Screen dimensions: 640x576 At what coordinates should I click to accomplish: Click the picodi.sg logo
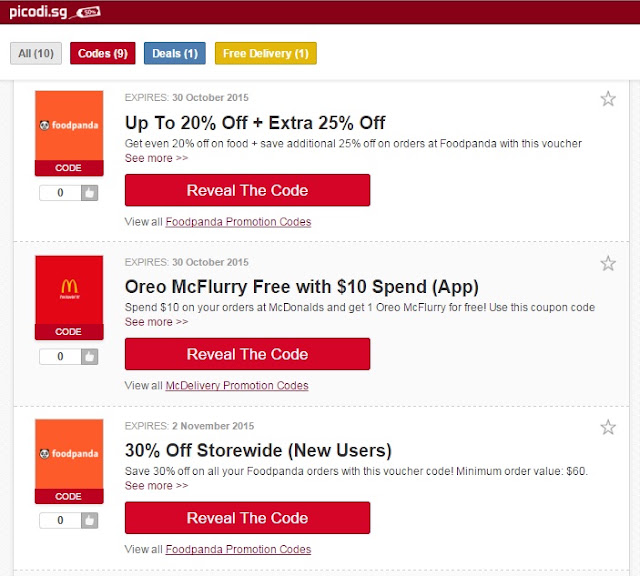[55, 12]
